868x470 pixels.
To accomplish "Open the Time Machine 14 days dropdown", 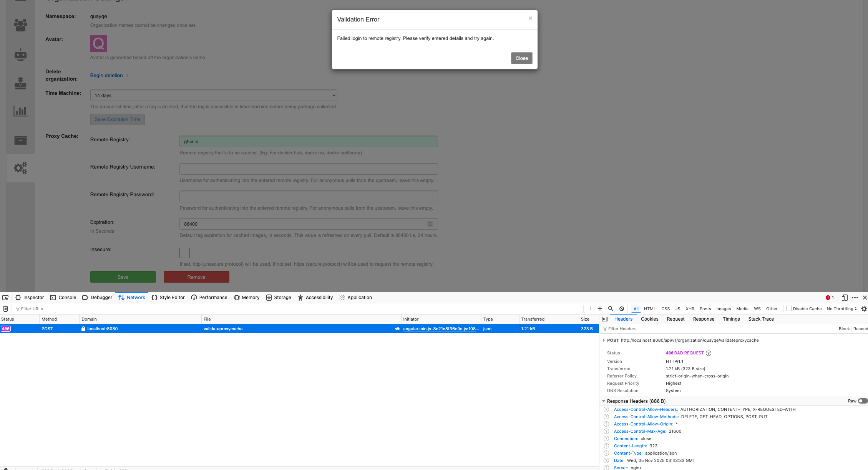I will [x=213, y=96].
